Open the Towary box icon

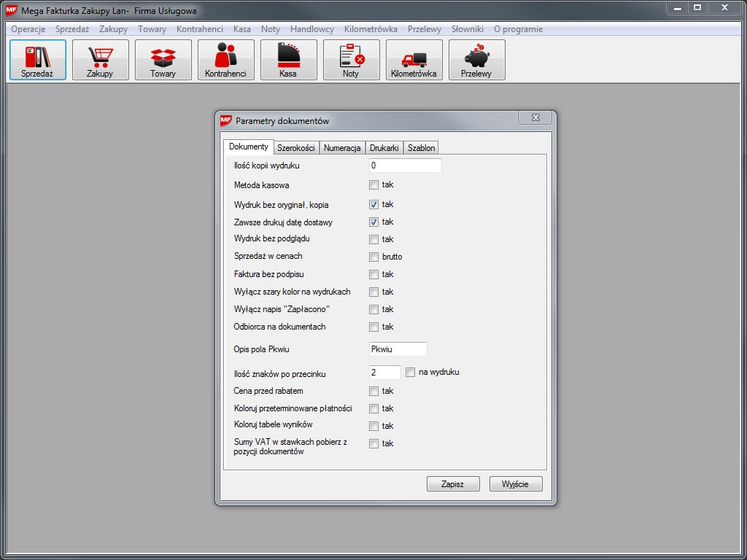click(x=163, y=60)
